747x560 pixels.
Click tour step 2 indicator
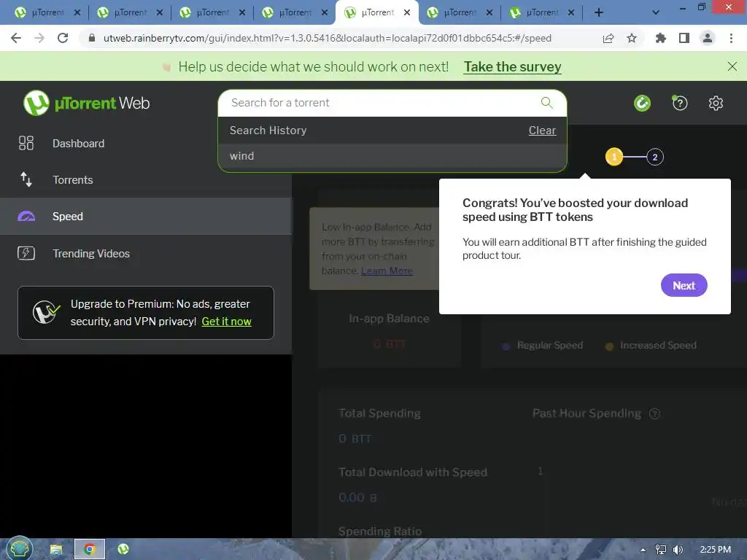coord(654,157)
